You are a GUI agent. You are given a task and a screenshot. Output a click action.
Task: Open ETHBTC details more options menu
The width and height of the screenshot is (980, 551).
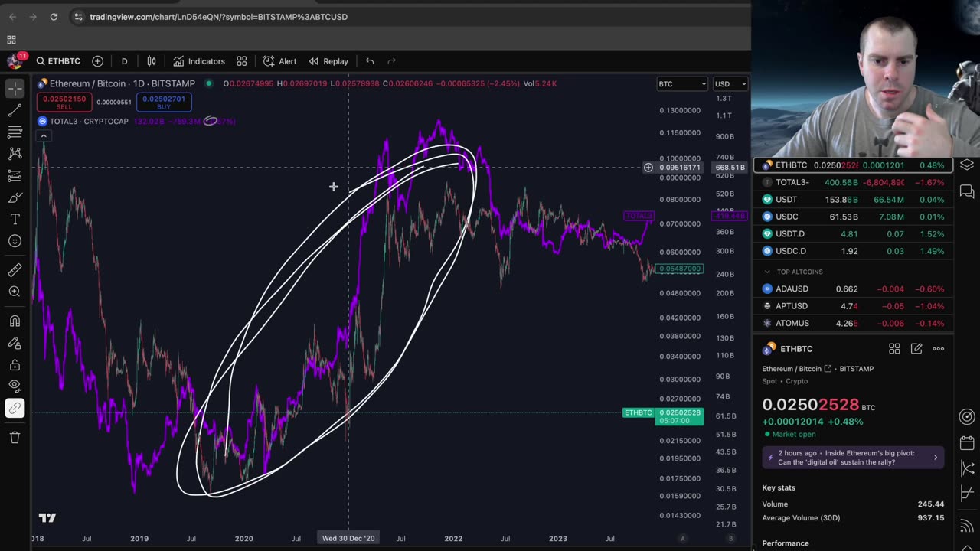(x=939, y=349)
